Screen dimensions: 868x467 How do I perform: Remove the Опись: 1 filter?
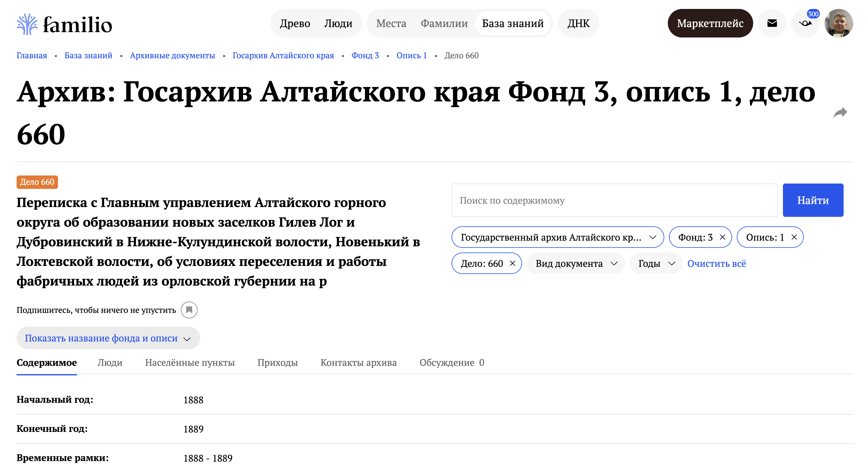(794, 237)
